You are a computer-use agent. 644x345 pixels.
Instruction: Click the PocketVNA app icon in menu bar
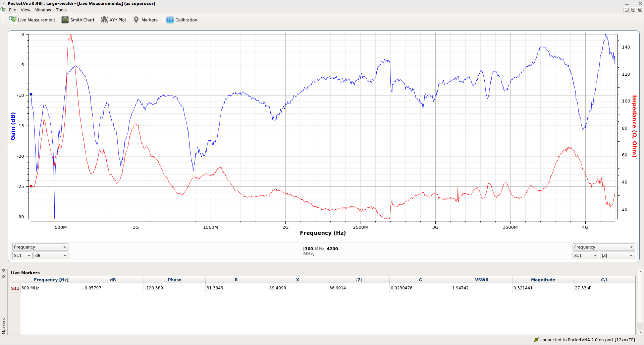[3, 10]
